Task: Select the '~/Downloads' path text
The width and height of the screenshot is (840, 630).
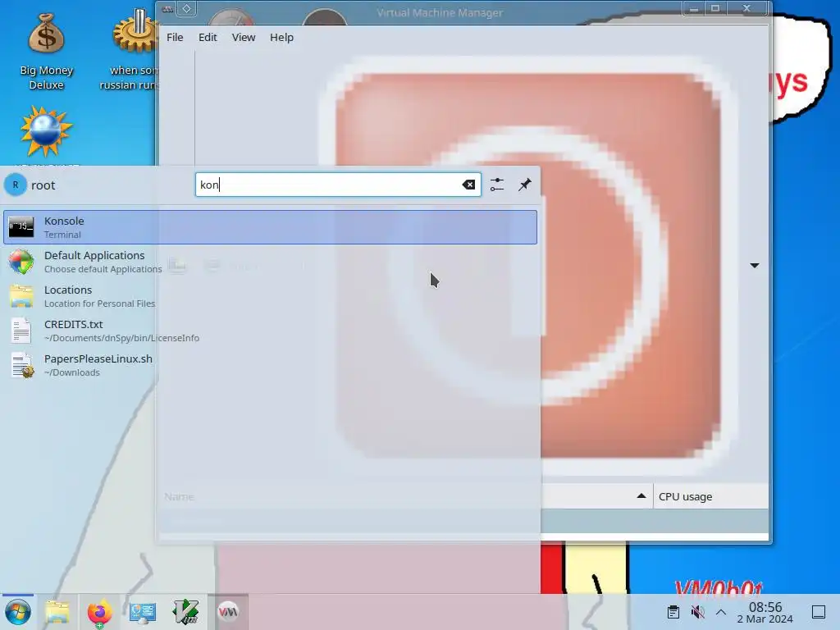Action: tap(72, 373)
